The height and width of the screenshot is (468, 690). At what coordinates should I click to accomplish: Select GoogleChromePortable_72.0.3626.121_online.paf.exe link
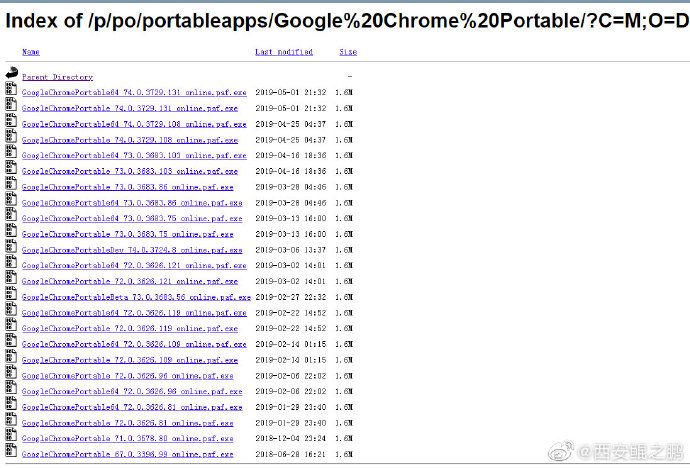(130, 281)
